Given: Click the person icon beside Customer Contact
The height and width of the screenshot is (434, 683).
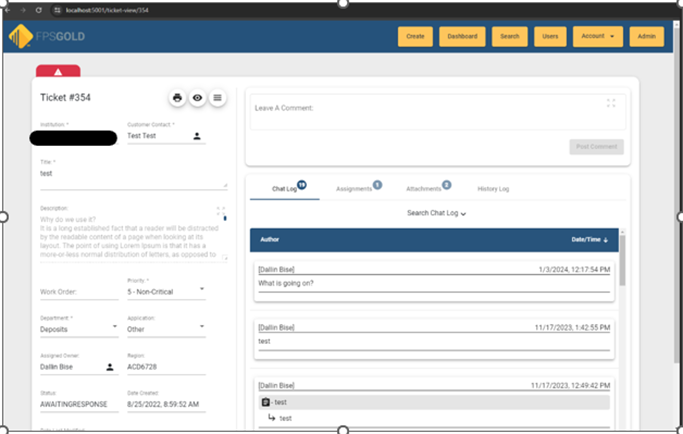Looking at the screenshot, I should coord(197,135).
